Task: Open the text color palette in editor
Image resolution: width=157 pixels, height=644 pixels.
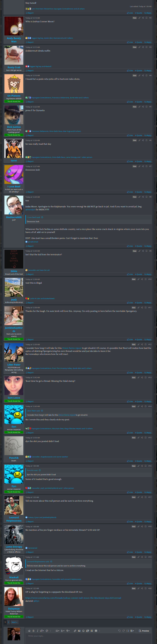Action: tap(47, 631)
